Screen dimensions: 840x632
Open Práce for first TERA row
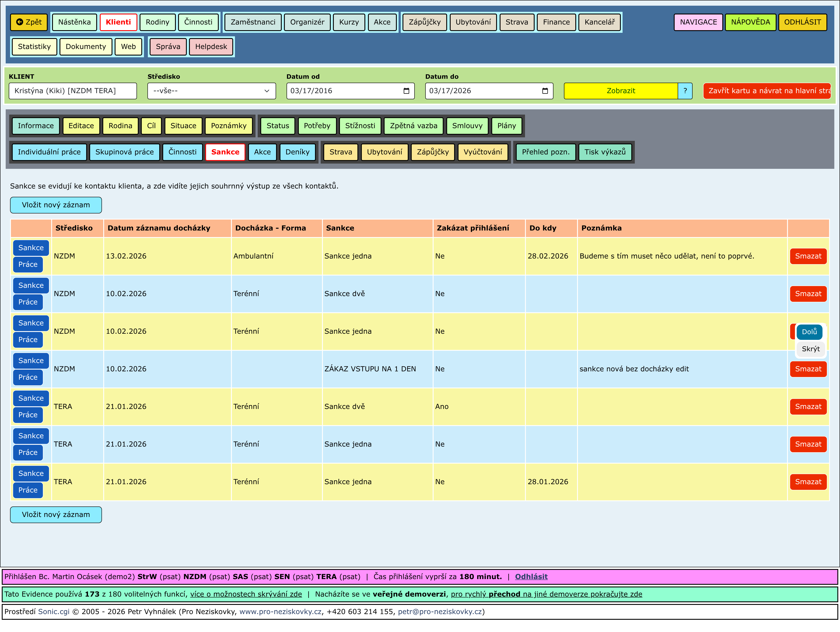pos(28,415)
